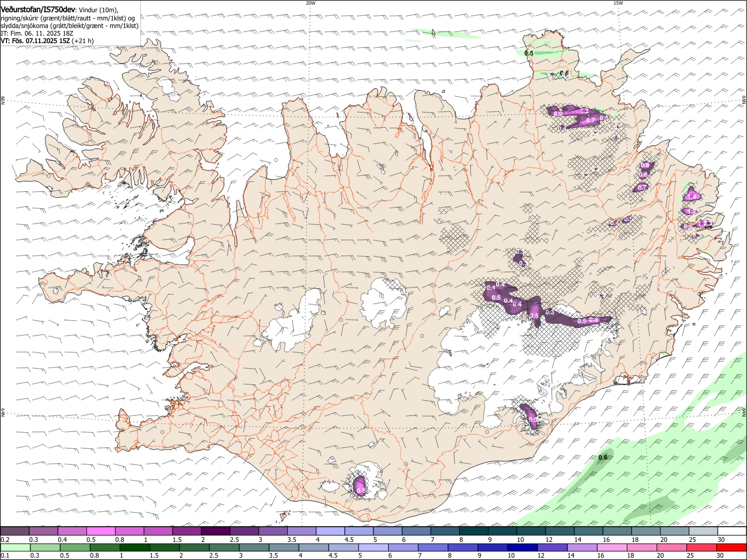Pick the palest green rain swatch between 0.1 and 0.3
Viewport: 747px width, 560px height.
[x=15, y=548]
